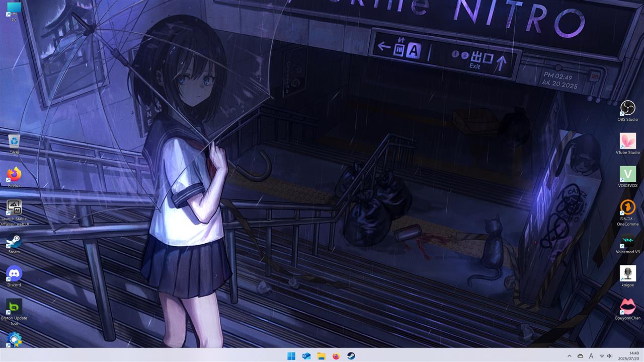Viewport: 644px width, 362px height.
Task: Select the Recycle Bin desktop icon
Action: pos(14,143)
